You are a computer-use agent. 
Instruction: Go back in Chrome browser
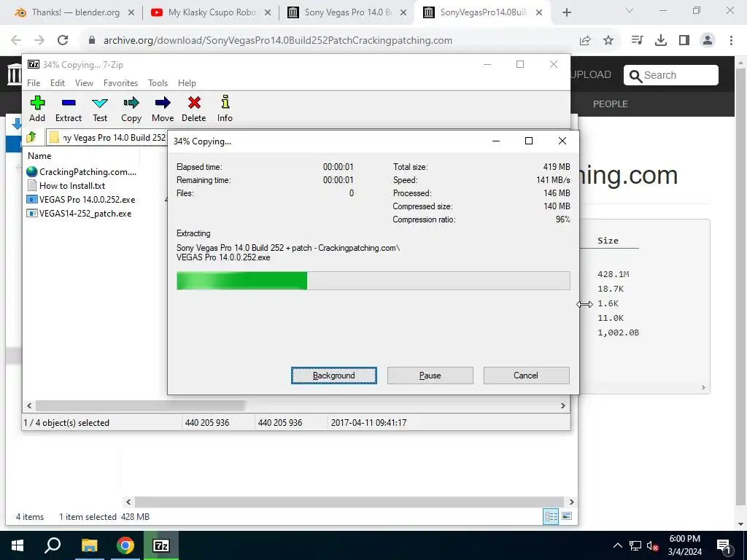pyautogui.click(x=16, y=41)
